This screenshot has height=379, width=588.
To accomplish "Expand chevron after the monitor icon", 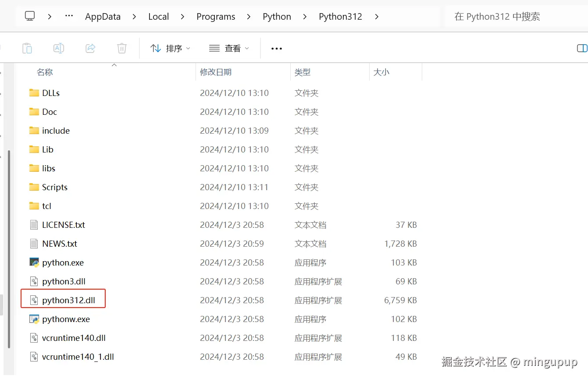I will point(50,17).
